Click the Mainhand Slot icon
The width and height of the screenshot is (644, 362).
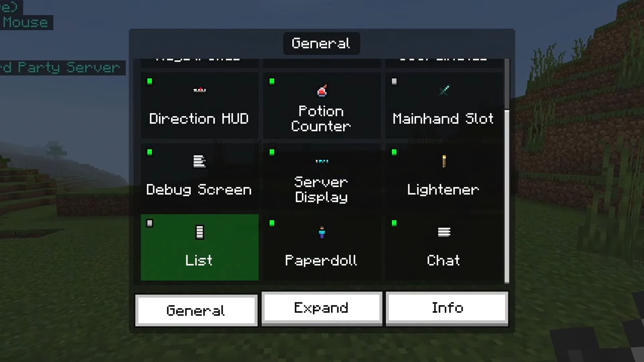(x=444, y=90)
